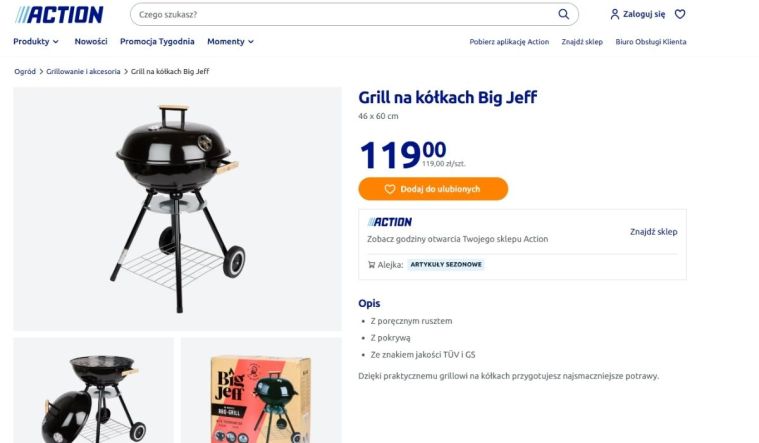Open Biuro Obsługi Klienta link
Viewport: 759px width, 443px height.
[651, 42]
